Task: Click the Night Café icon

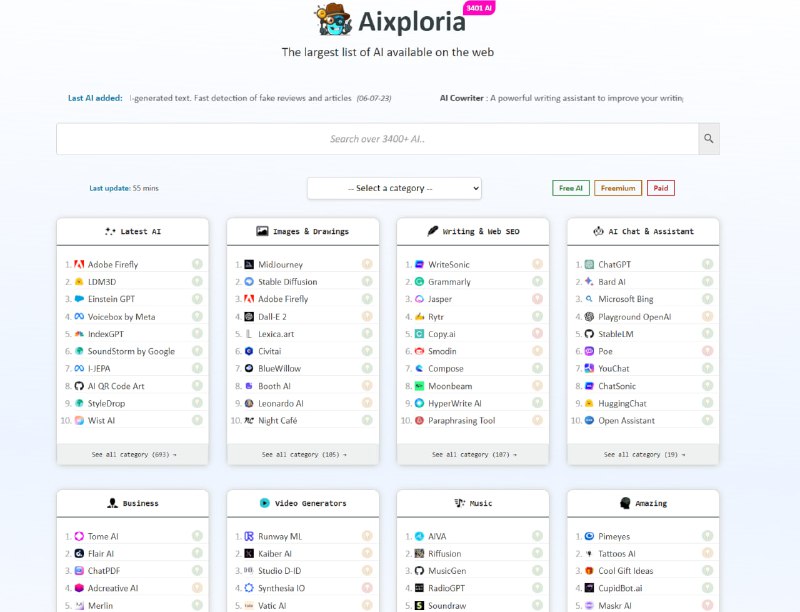Action: click(x=249, y=421)
